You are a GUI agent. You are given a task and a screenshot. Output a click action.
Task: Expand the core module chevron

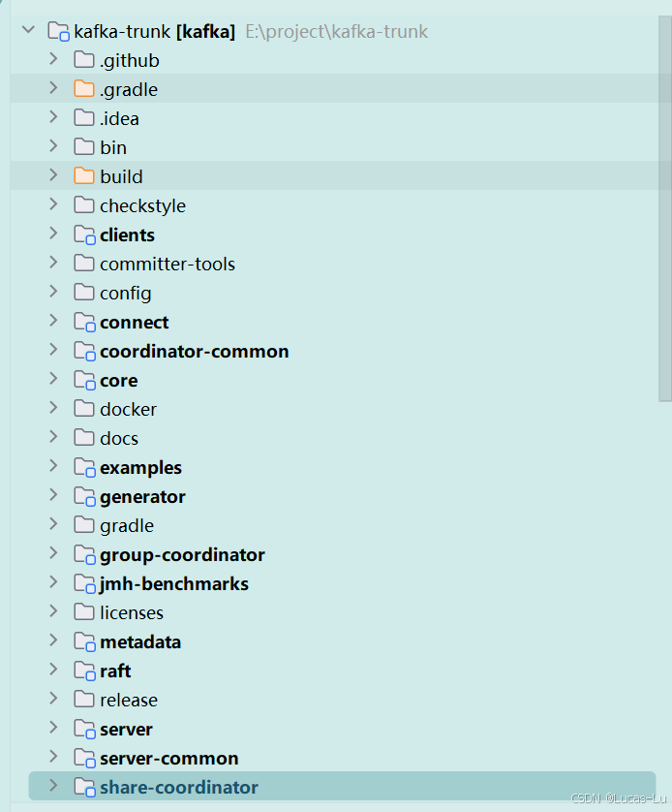pos(53,379)
